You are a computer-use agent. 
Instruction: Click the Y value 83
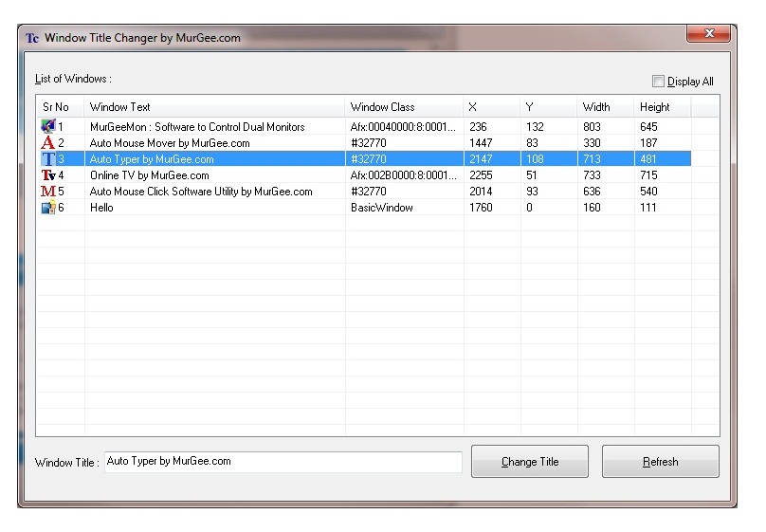[x=532, y=143]
